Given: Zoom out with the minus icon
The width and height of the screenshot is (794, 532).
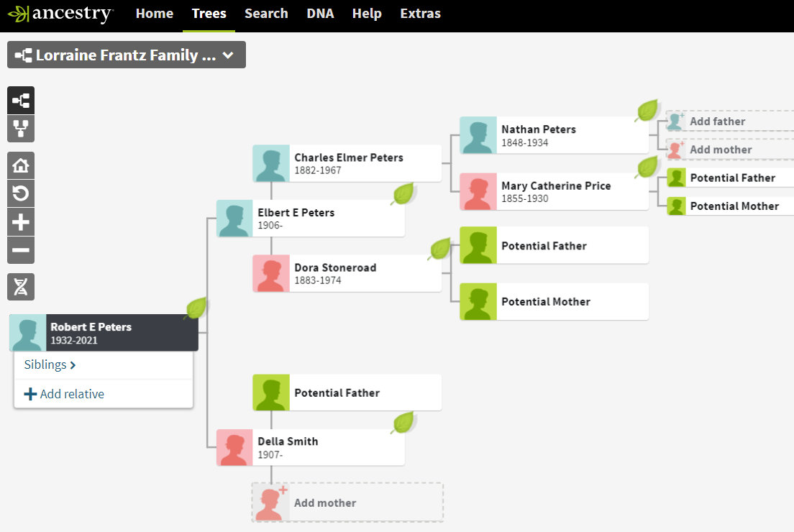Looking at the screenshot, I should [21, 250].
